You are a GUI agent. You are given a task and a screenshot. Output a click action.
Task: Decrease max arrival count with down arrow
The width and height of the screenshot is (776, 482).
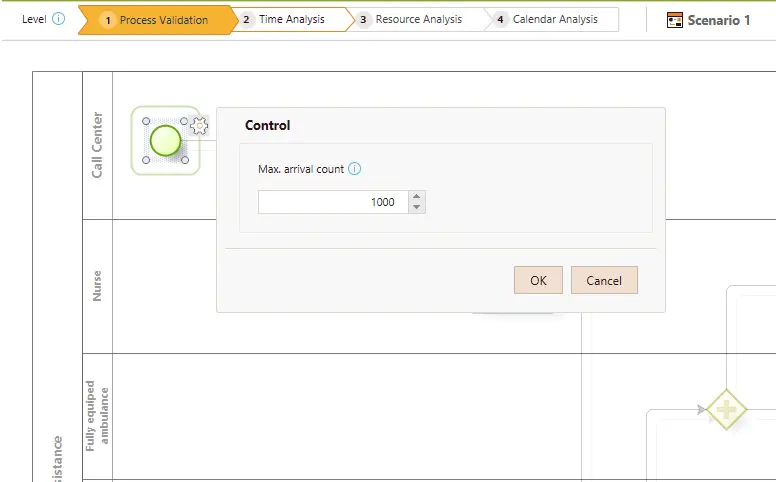[x=417, y=207]
